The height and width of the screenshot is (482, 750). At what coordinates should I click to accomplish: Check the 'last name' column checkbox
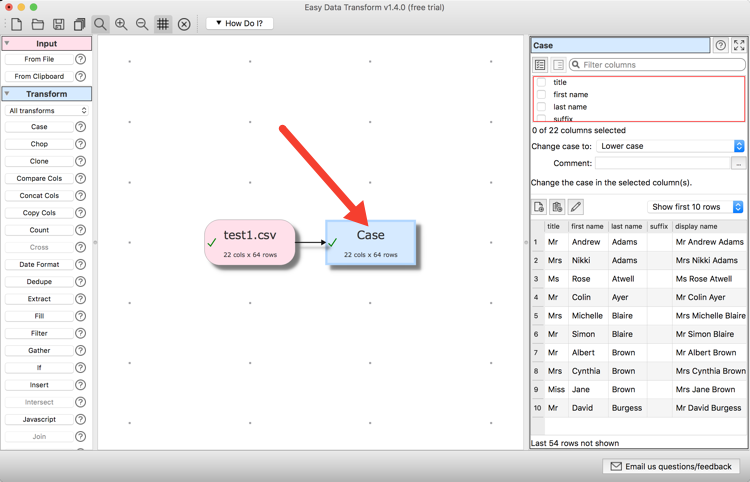[x=541, y=107]
